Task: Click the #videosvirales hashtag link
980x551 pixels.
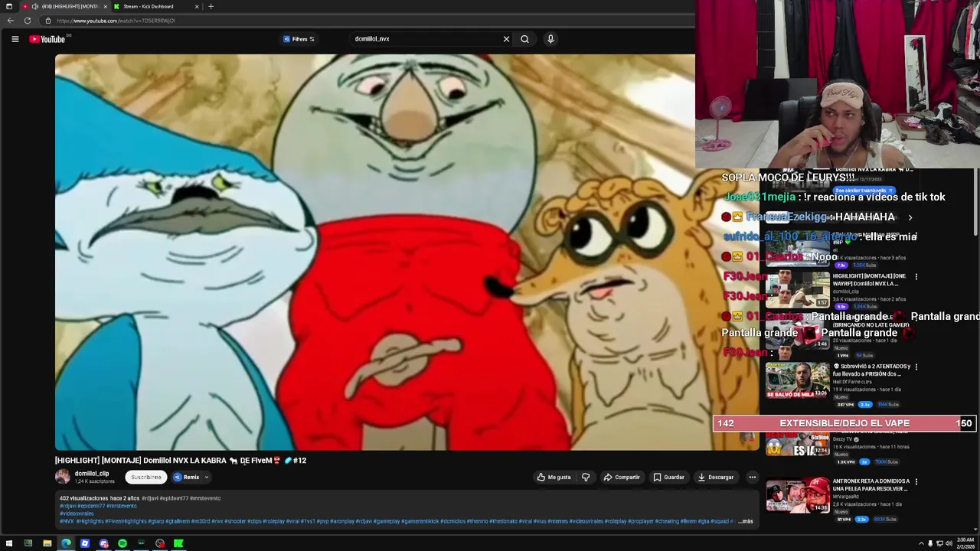Action: point(77,514)
